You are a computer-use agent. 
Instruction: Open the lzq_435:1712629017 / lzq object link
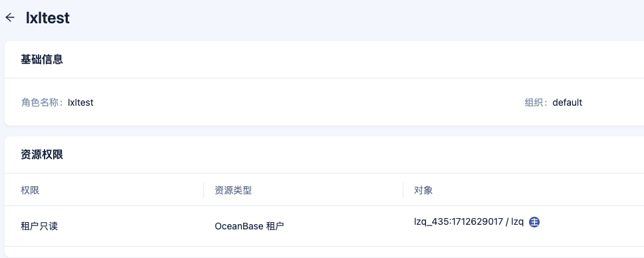(x=469, y=222)
